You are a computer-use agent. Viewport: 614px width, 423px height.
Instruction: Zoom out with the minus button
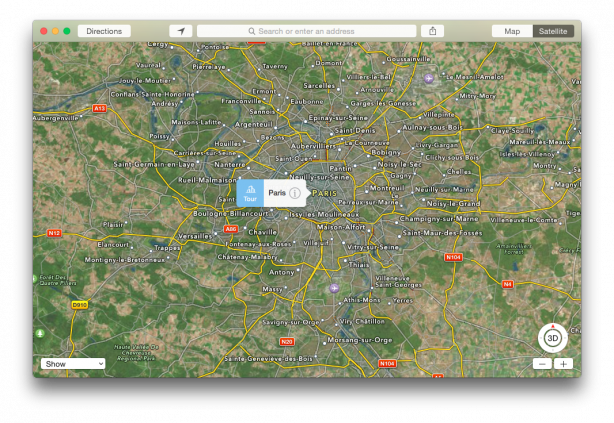click(542, 364)
